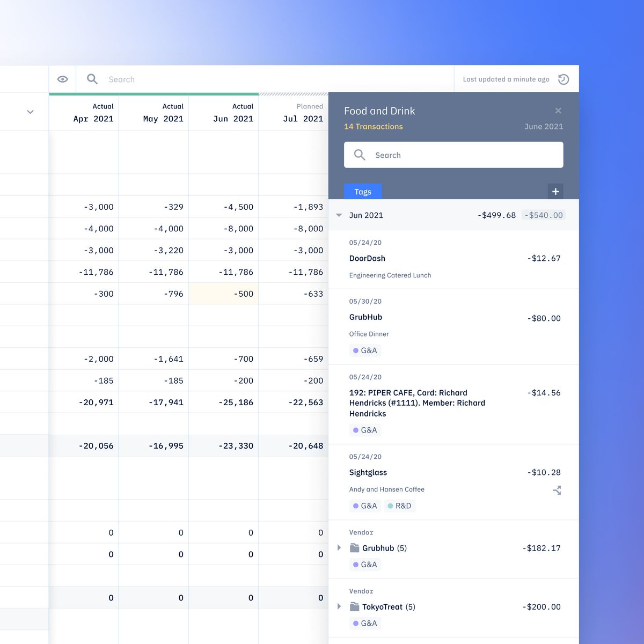Select the -4,500 cell in Jun 2021

pos(224,207)
